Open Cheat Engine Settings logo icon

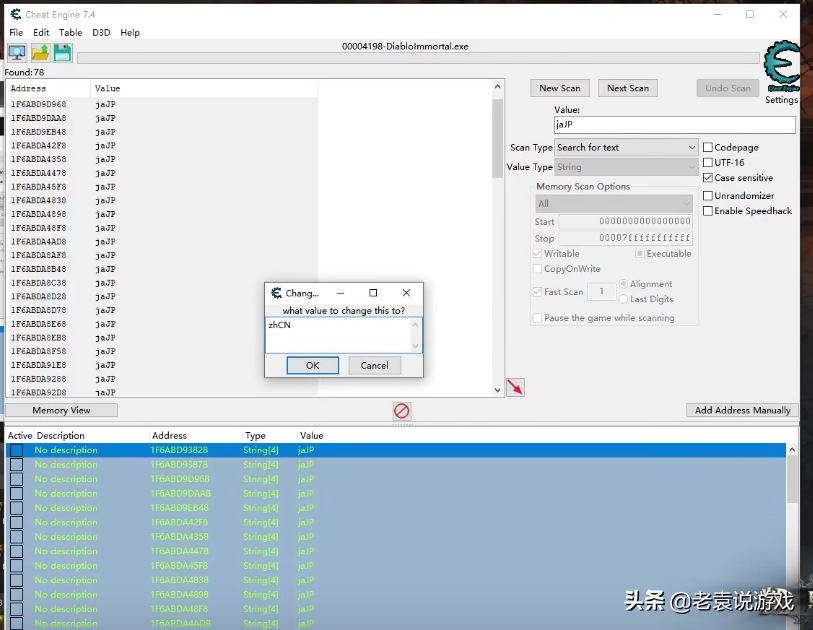(x=781, y=70)
